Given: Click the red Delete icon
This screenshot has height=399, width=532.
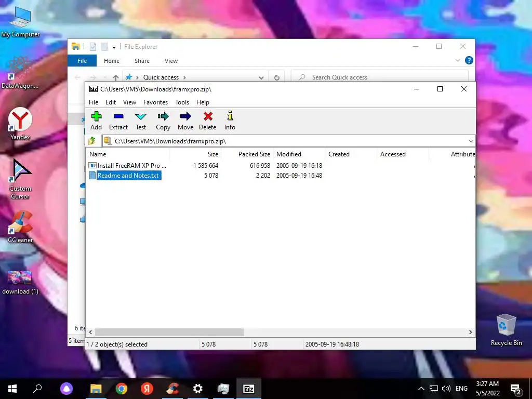Looking at the screenshot, I should pyautogui.click(x=208, y=121).
